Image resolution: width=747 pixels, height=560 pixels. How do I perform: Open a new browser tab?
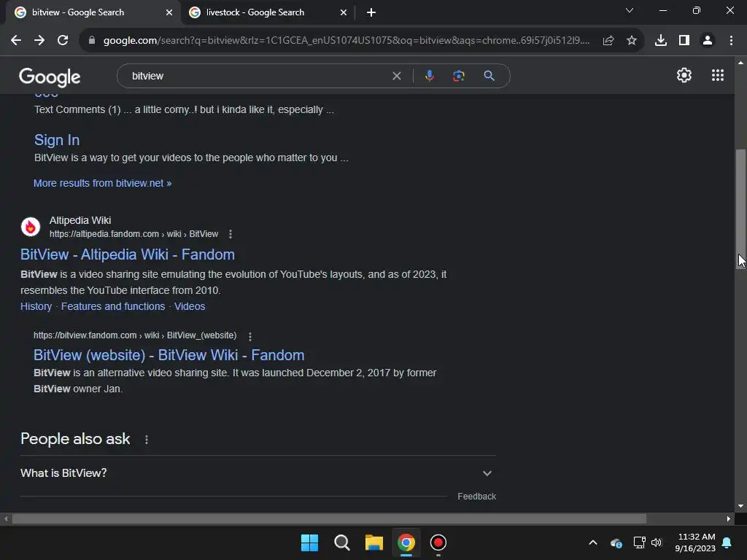(x=371, y=13)
